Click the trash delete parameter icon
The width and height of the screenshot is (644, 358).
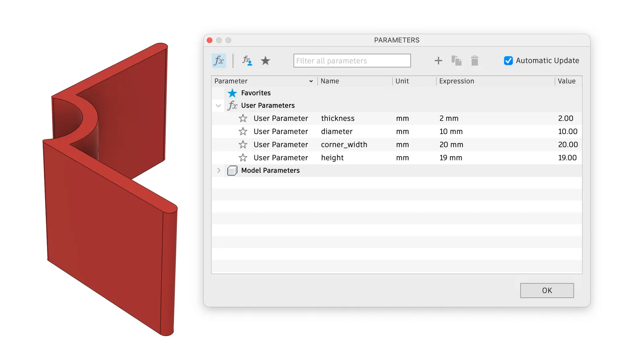[x=475, y=61]
